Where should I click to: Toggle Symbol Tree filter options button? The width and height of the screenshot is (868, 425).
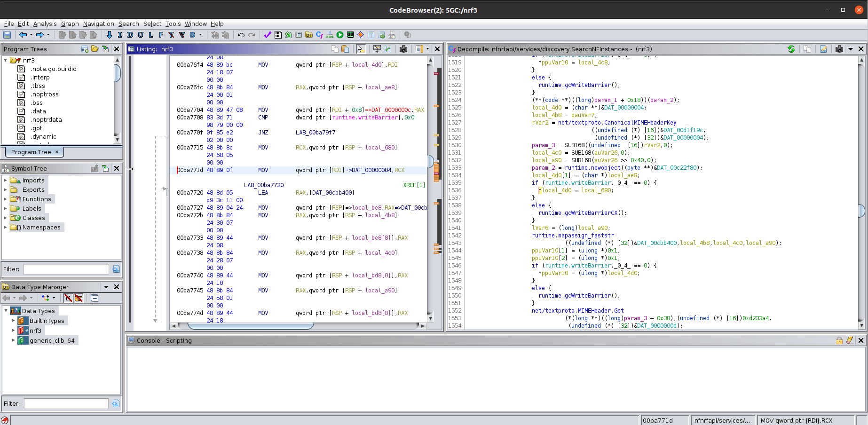[116, 269]
